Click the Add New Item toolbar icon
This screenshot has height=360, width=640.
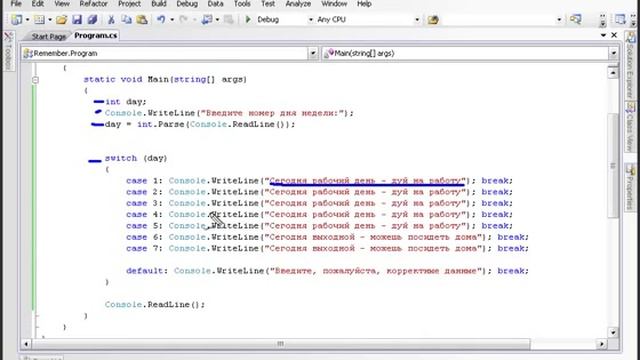pos(40,20)
